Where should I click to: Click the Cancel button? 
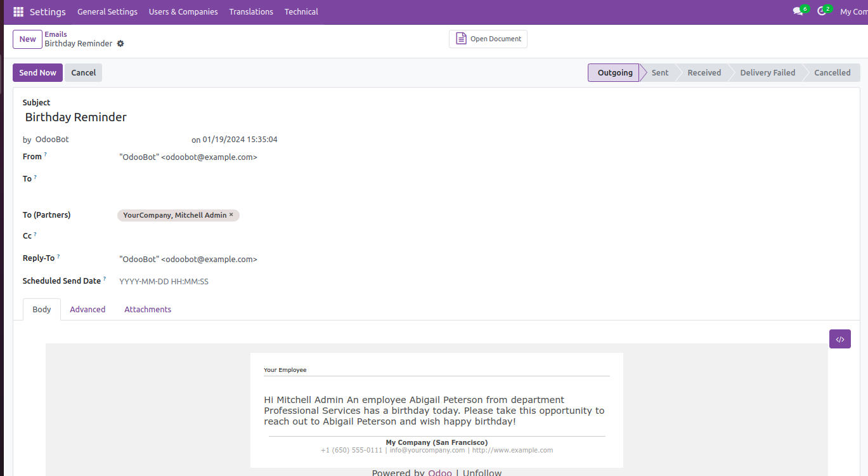(83, 73)
